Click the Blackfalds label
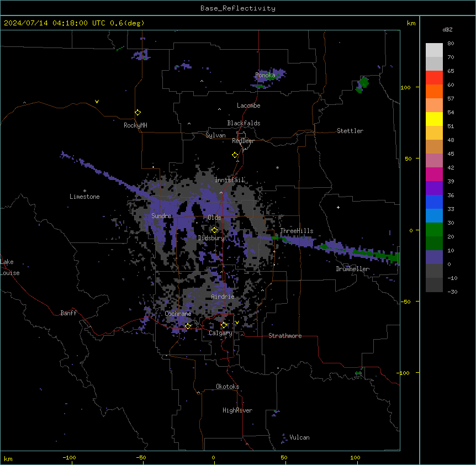The width and height of the screenshot is (476, 465). (x=244, y=123)
